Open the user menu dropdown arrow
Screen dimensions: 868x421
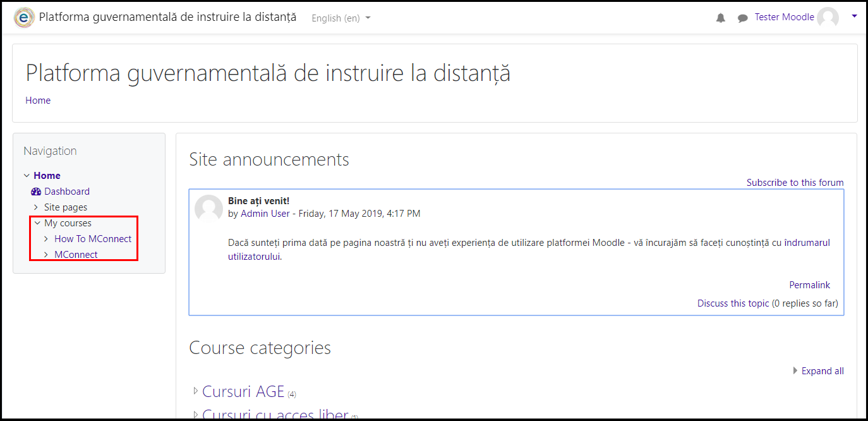[854, 16]
